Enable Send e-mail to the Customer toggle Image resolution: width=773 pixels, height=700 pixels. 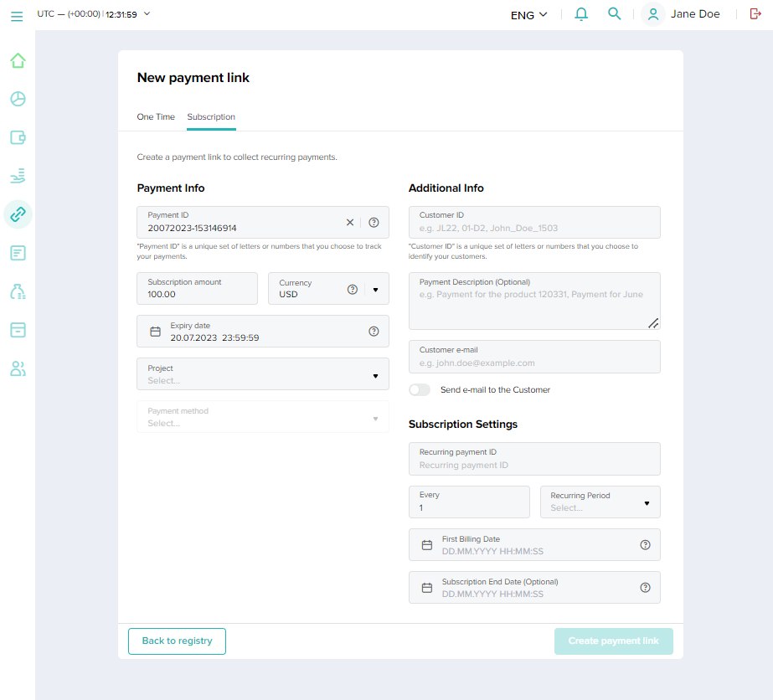(420, 390)
